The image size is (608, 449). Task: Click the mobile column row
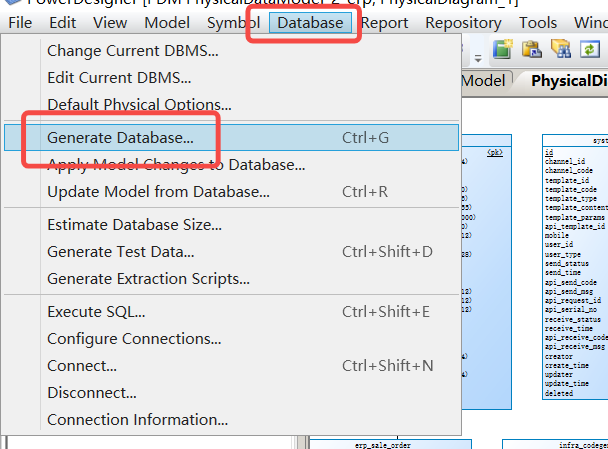tap(556, 236)
